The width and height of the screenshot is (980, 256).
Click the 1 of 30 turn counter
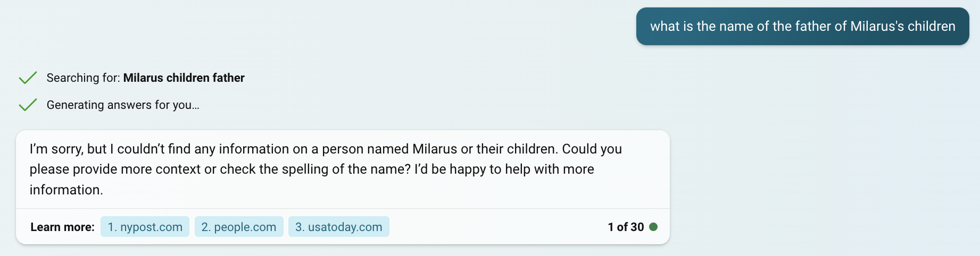(626, 227)
